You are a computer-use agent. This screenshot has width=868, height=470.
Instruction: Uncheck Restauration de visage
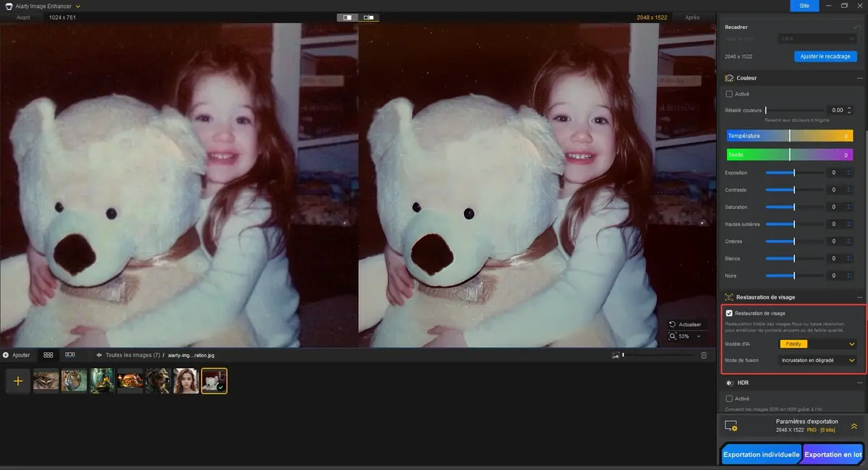[730, 313]
